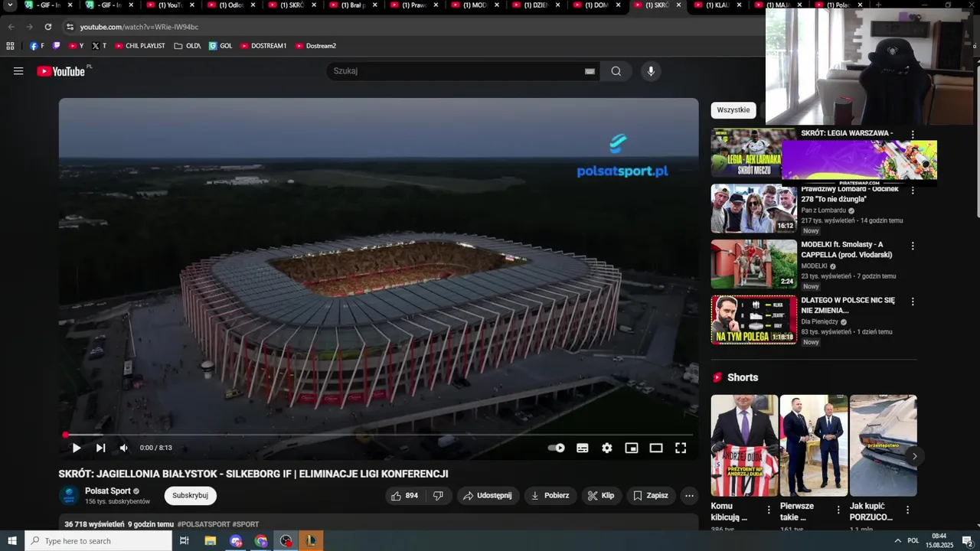Open options for Jak kupić PORZUCO Short
The height and width of the screenshot is (551, 980).
coord(908,510)
